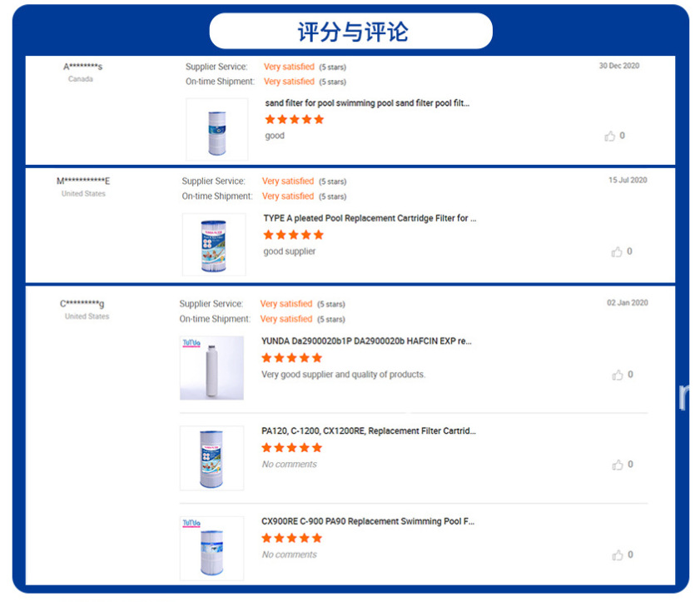Image resolution: width=700 pixels, height=602 pixels.
Task: Open 'CX900RE C-900 PA90 Replacement' product link
Action: point(368,521)
